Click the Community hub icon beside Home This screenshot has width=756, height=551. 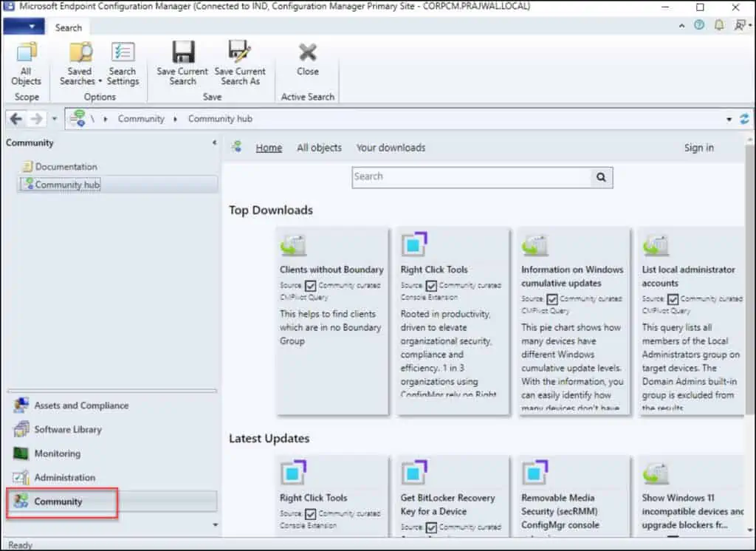(x=236, y=146)
